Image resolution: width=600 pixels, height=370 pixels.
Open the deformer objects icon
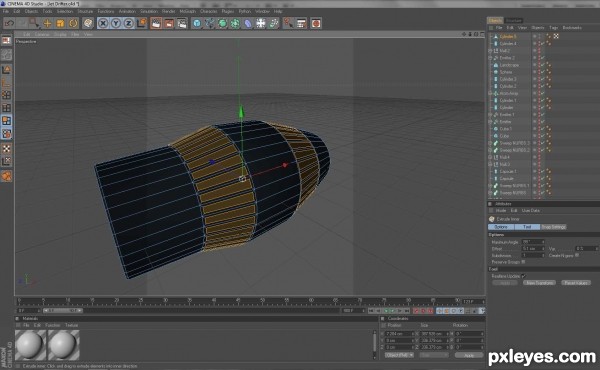tap(248, 23)
